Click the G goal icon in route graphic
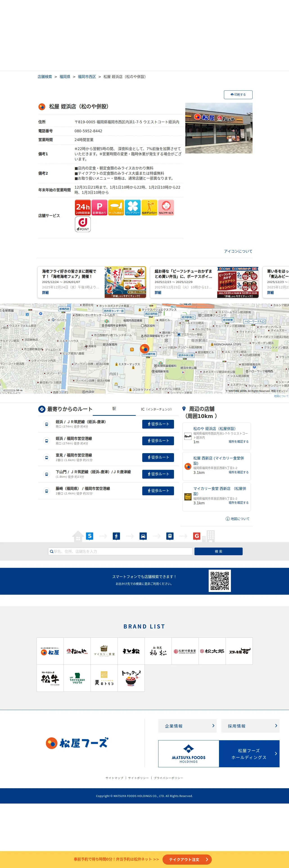The height and width of the screenshot is (868, 289). pyautogui.click(x=197, y=536)
